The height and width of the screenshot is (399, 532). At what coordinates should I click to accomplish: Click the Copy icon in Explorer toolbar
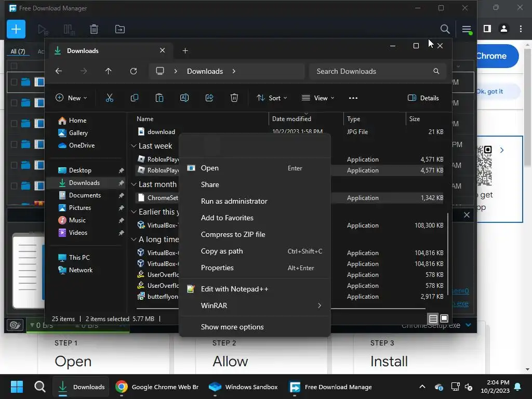135,98
